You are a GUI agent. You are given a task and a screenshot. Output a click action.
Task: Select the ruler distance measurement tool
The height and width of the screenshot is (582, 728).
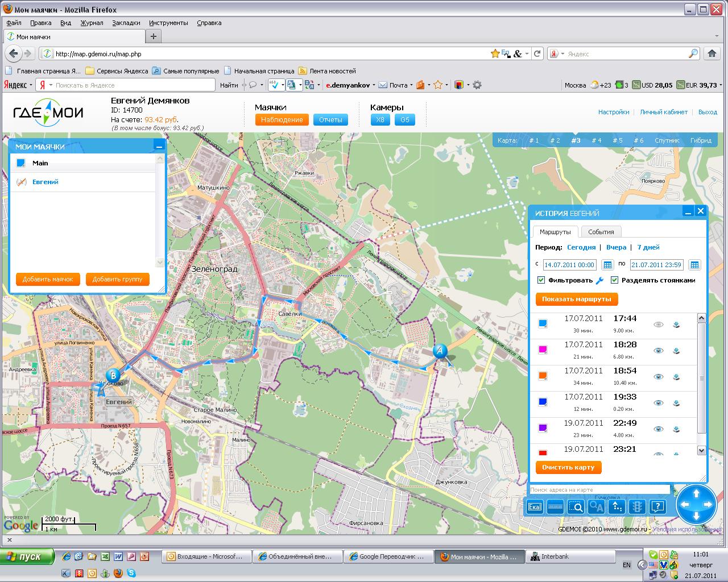[x=555, y=507]
